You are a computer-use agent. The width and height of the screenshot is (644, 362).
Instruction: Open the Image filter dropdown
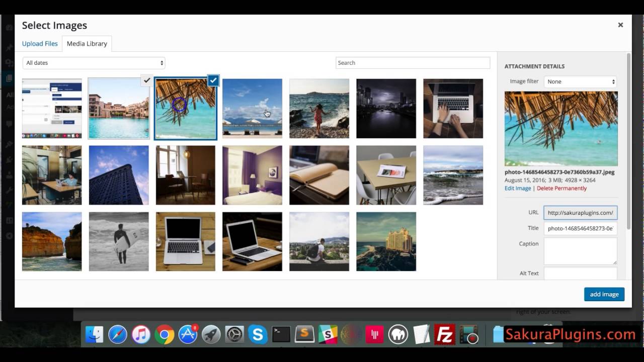[580, 81]
